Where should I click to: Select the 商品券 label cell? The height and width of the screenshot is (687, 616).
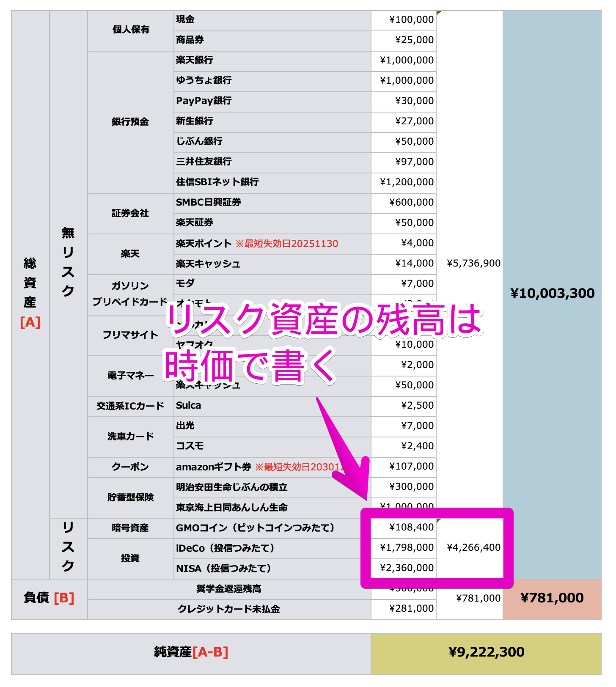pos(272,40)
